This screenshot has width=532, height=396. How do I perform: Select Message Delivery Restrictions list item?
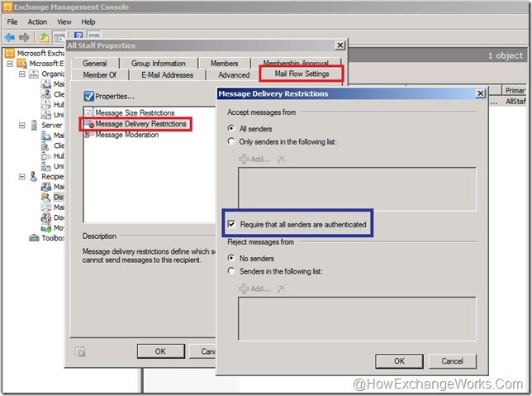pyautogui.click(x=135, y=124)
